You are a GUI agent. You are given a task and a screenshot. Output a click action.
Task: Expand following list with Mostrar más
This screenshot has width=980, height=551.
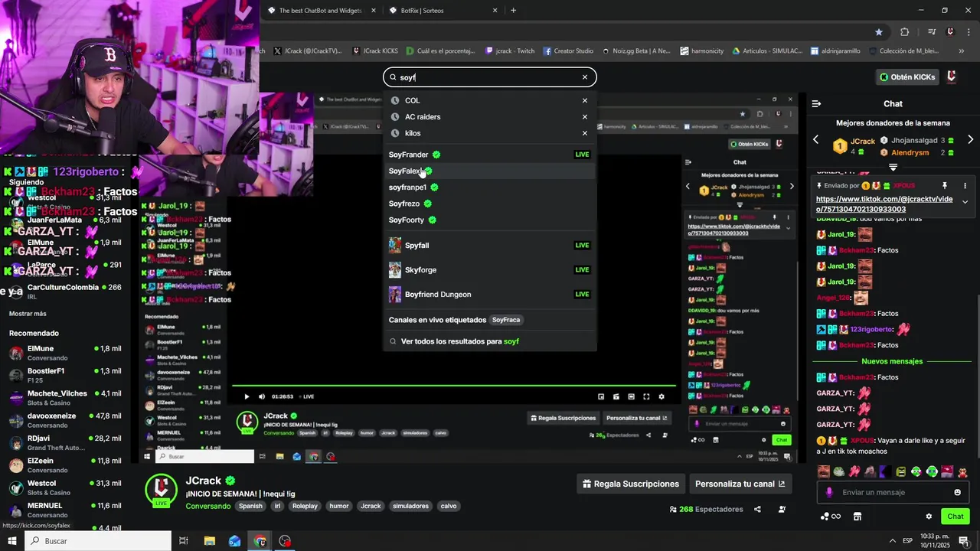tap(28, 314)
